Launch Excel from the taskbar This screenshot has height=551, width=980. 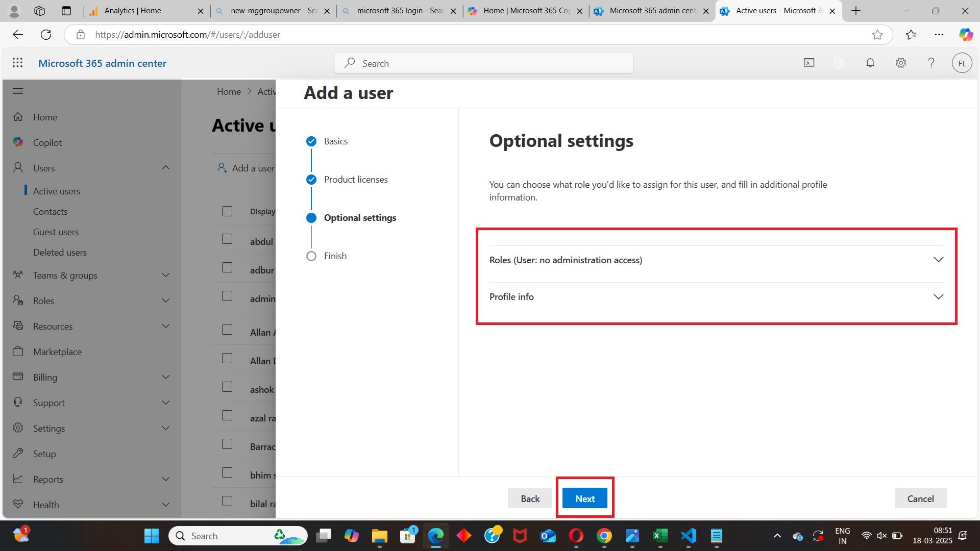[660, 536]
